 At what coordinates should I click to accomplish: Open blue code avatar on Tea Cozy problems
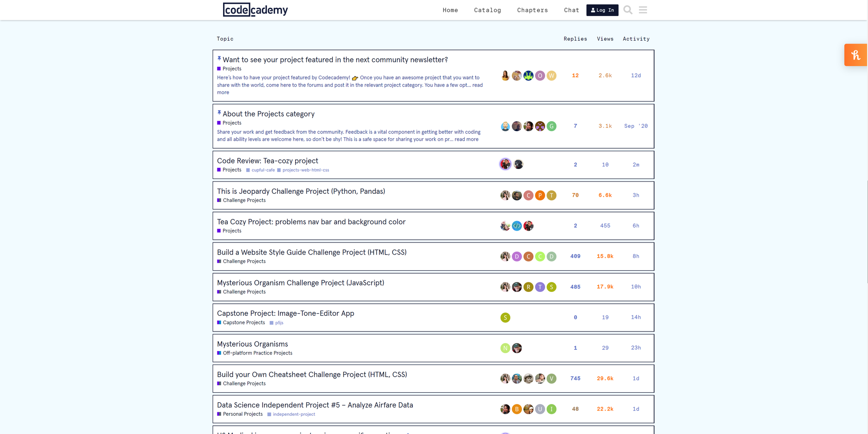pyautogui.click(x=517, y=226)
